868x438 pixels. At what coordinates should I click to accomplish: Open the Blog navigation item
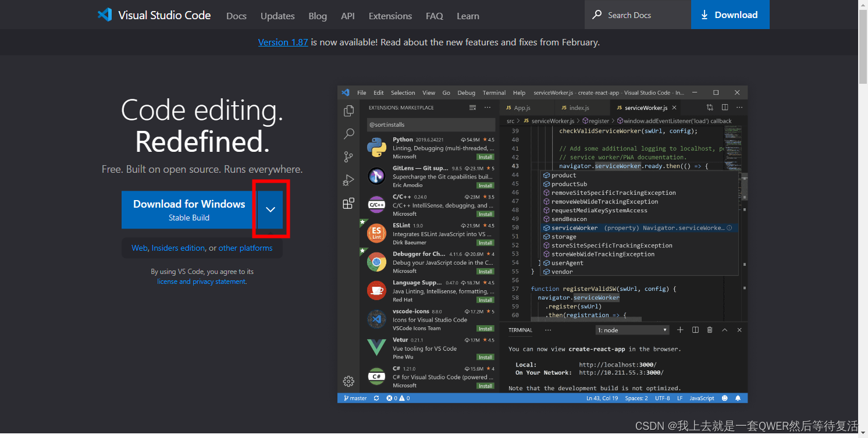point(318,16)
